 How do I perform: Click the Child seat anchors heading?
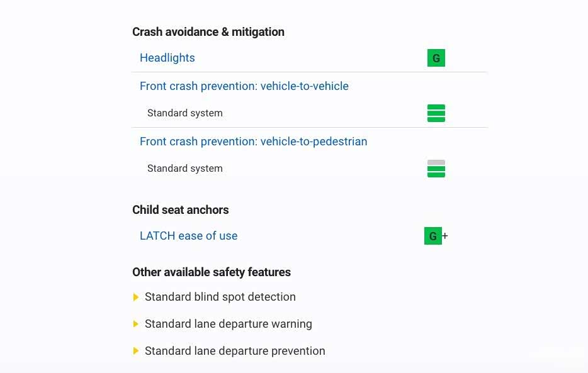(x=181, y=210)
